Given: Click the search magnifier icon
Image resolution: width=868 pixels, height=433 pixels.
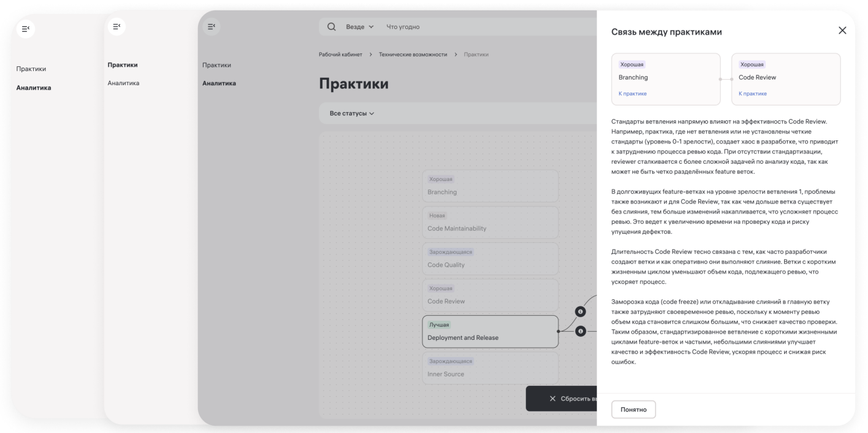Looking at the screenshot, I should click(x=331, y=26).
